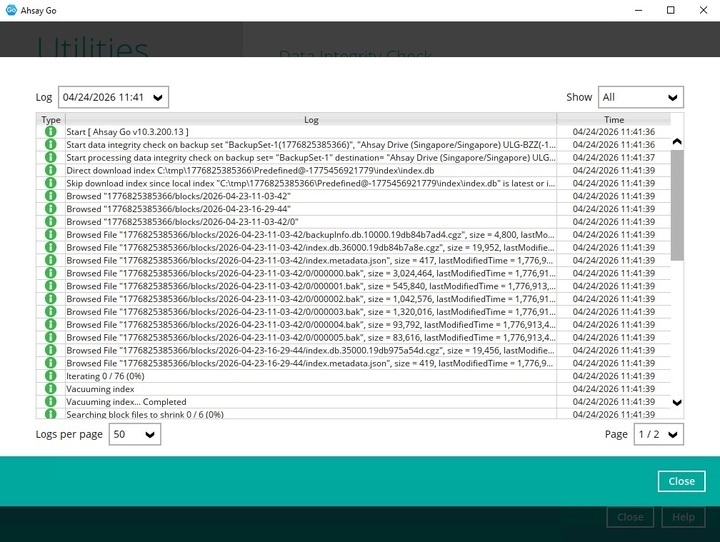Click info icon of 'Start processing data integrity' row
This screenshot has width=720, height=542.
51,158
